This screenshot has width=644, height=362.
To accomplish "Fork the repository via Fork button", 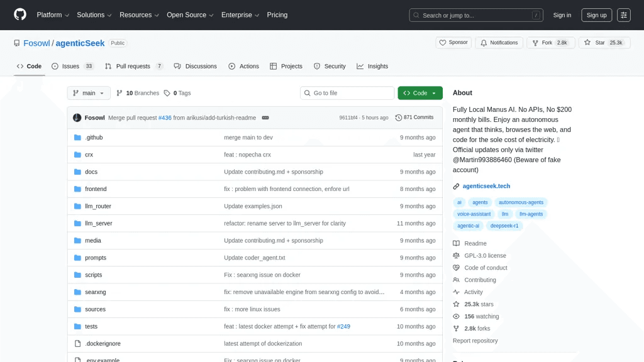I will tap(550, 43).
